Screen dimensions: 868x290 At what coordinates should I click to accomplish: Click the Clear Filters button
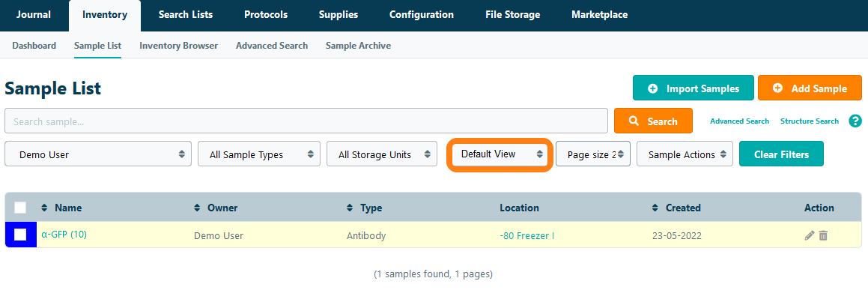point(781,154)
